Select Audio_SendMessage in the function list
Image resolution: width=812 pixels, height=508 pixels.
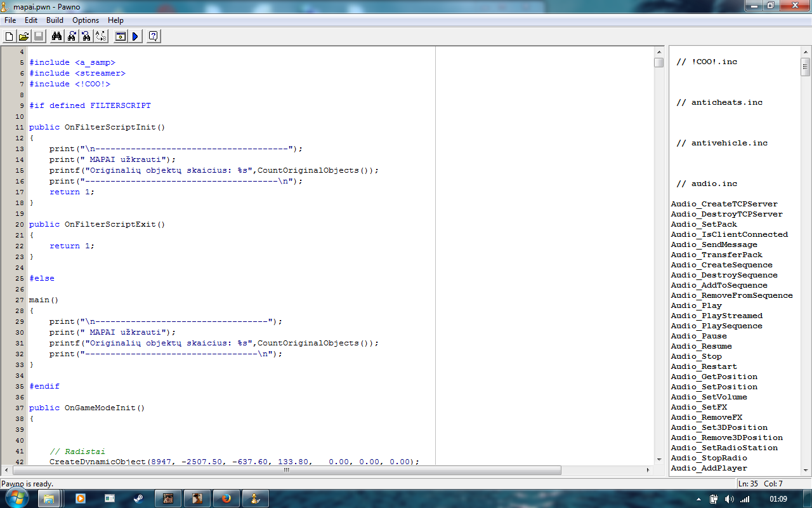pyautogui.click(x=714, y=244)
